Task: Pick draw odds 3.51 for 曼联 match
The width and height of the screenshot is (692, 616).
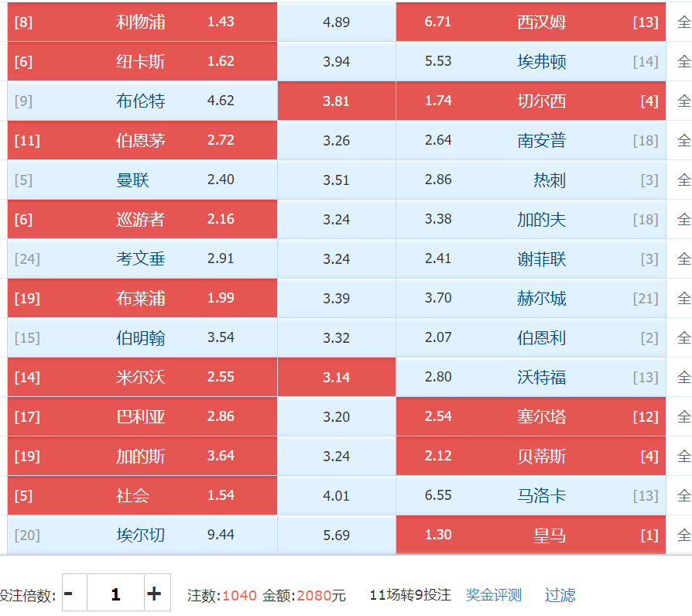Action: click(x=336, y=180)
